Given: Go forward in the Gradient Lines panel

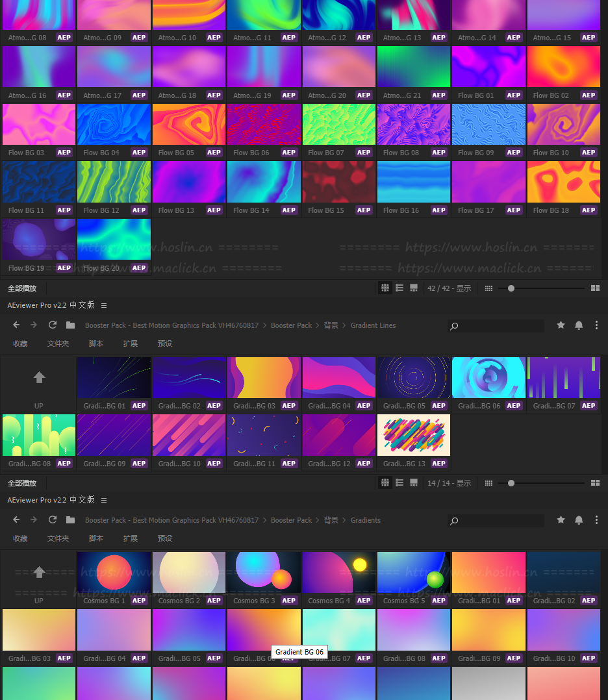Looking at the screenshot, I should pos(34,325).
